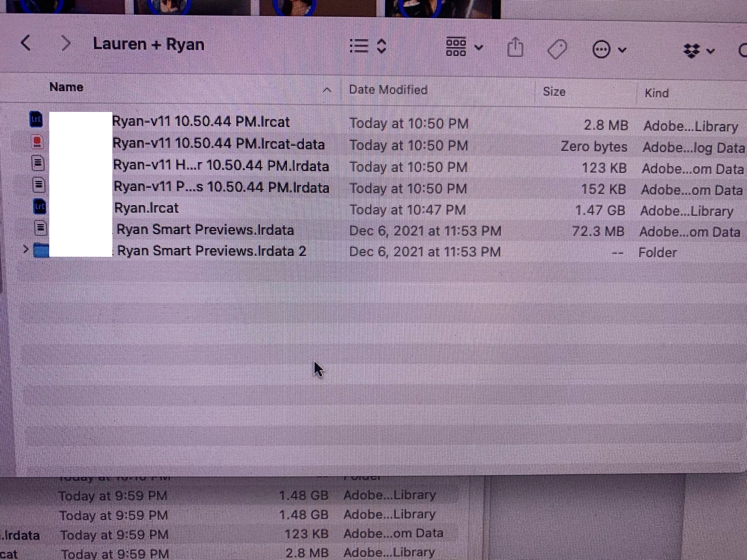
Task: Click the Finder back navigation arrow
Action: tap(26, 43)
